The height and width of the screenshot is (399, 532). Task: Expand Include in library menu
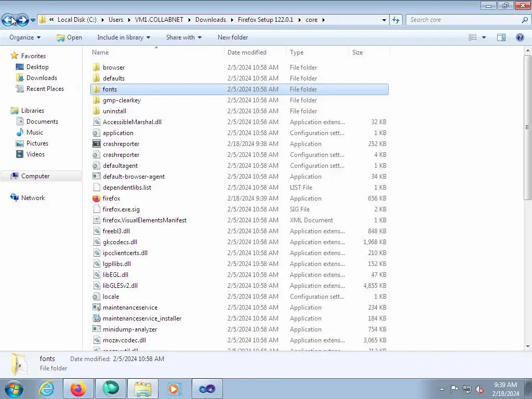(x=124, y=37)
